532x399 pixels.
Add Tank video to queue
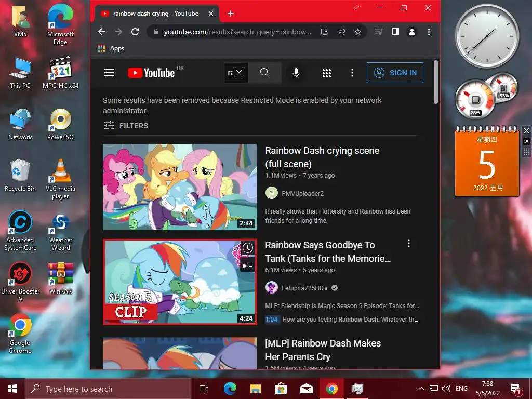(x=248, y=265)
